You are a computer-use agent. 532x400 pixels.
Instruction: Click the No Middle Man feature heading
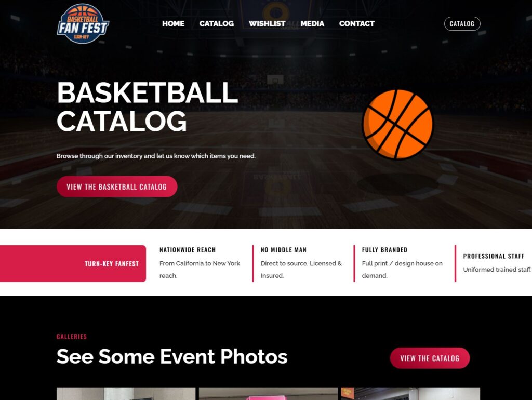[x=284, y=250]
